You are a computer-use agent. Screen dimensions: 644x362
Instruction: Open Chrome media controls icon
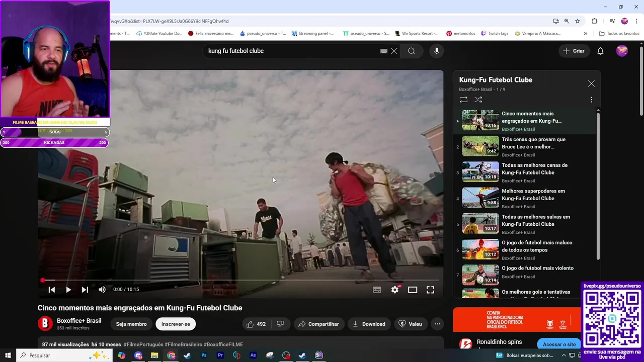(612, 21)
